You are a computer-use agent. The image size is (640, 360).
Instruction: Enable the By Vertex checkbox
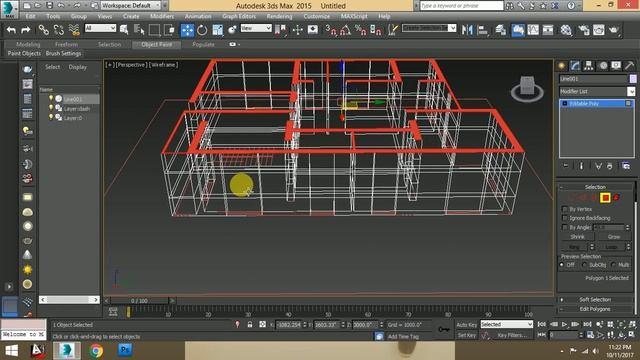coord(565,209)
